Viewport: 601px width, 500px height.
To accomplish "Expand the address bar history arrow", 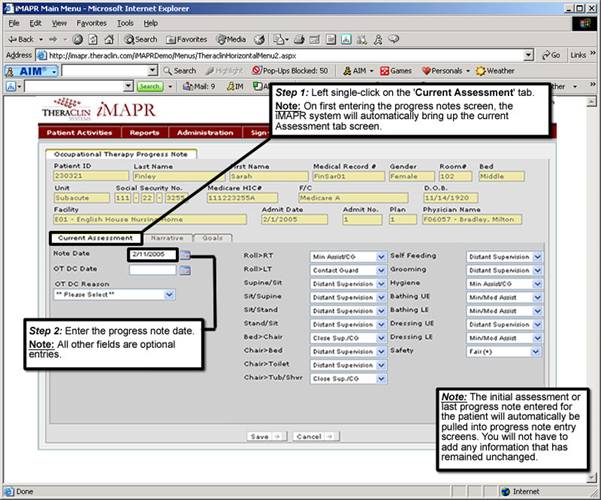I will (x=529, y=55).
